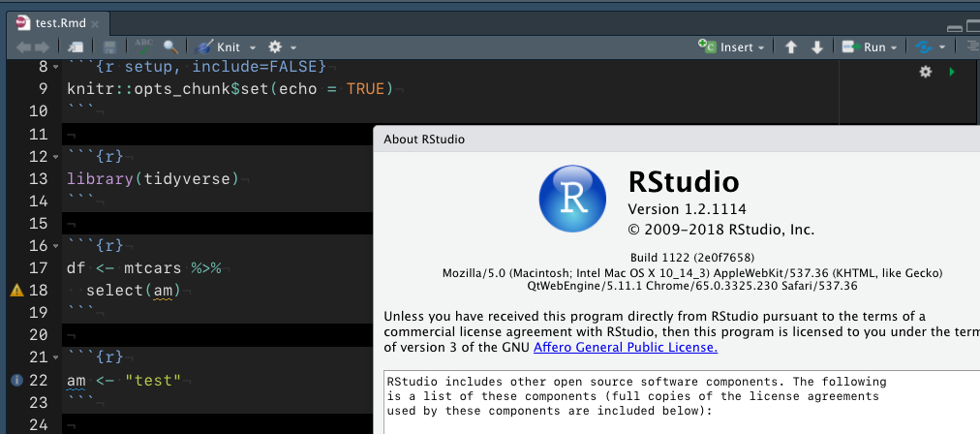
Task: Collapse the chunk at line 16
Action: pyautogui.click(x=56, y=246)
